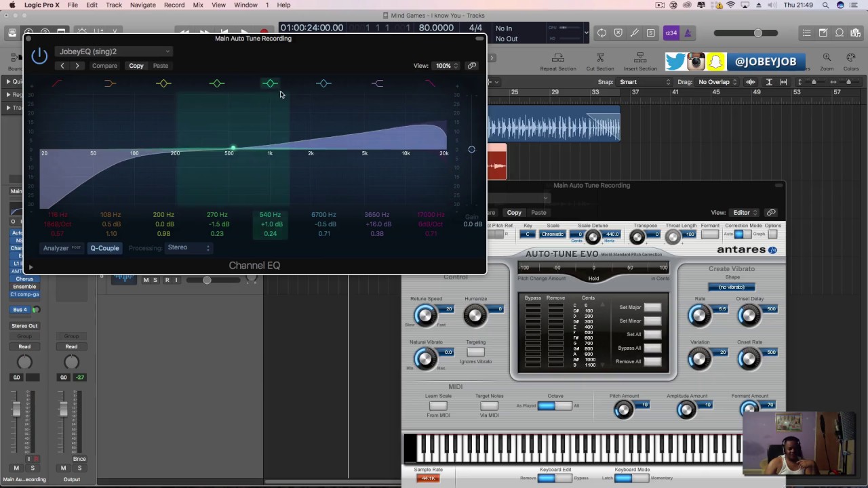Click the Tuner icon in control bar
868x488 pixels.
click(x=635, y=33)
